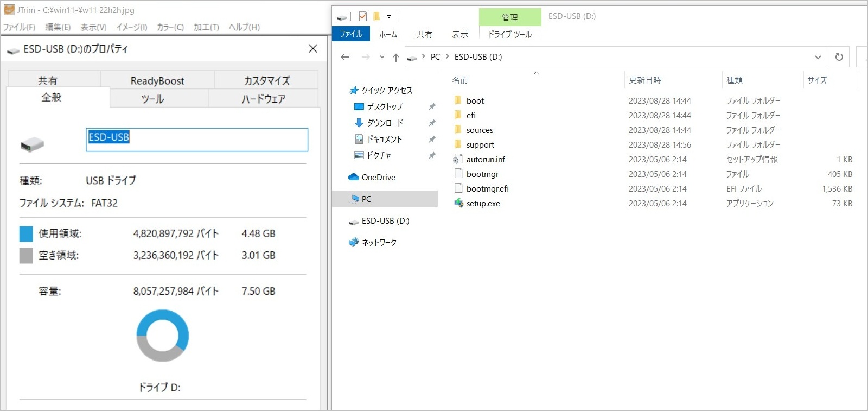The image size is (868, 411).
Task: Click the pin icon beside デスクトップ
Action: (432, 106)
